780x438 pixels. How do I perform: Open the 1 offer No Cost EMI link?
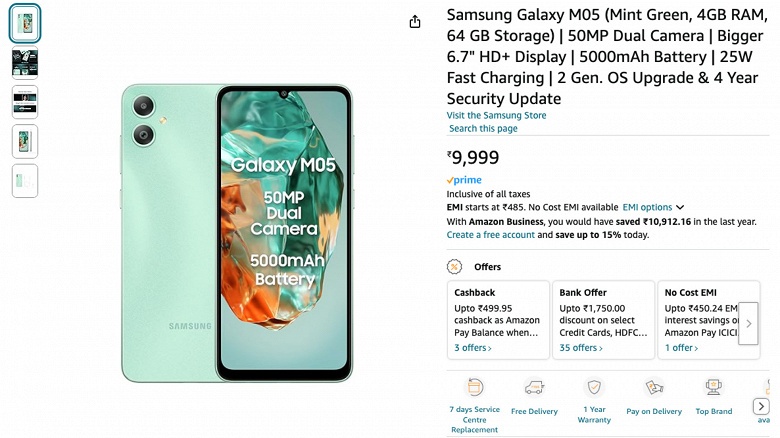pyautogui.click(x=682, y=348)
